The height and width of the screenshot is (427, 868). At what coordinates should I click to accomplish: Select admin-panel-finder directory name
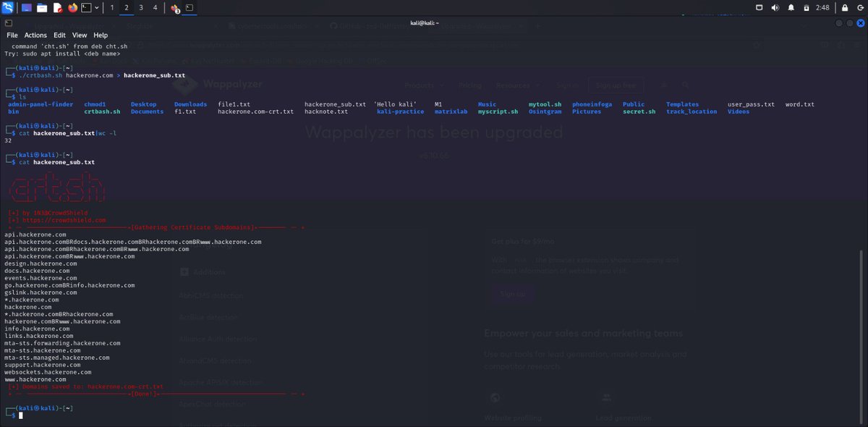click(x=41, y=104)
